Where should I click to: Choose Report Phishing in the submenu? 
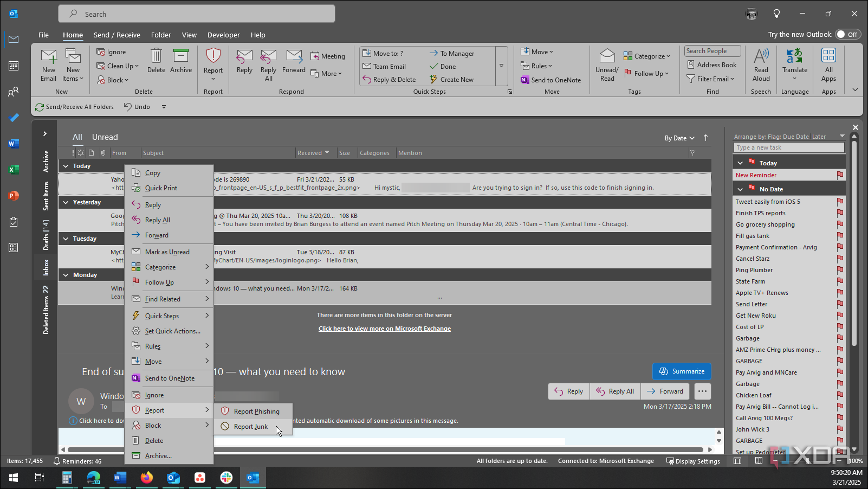pos(253,411)
